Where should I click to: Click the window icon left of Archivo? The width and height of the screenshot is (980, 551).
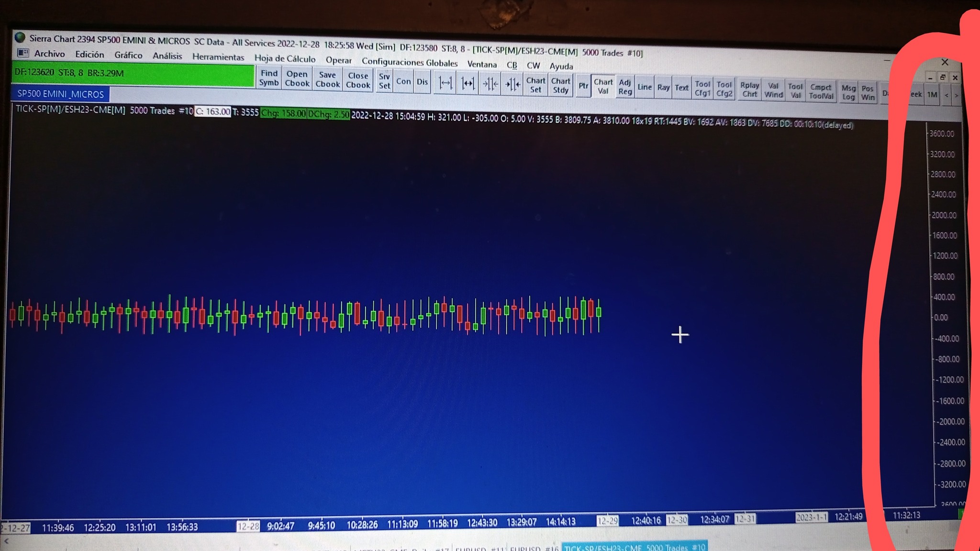[22, 53]
